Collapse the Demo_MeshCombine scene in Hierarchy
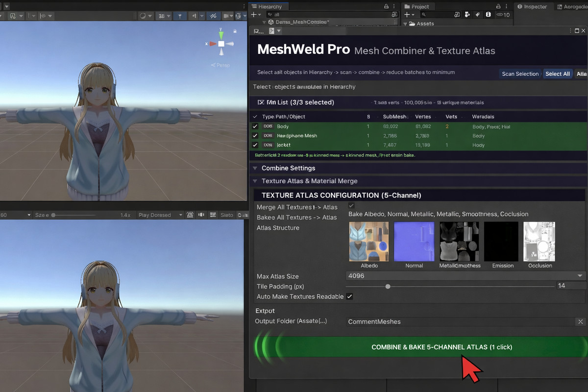This screenshot has height=392, width=588. [x=265, y=23]
